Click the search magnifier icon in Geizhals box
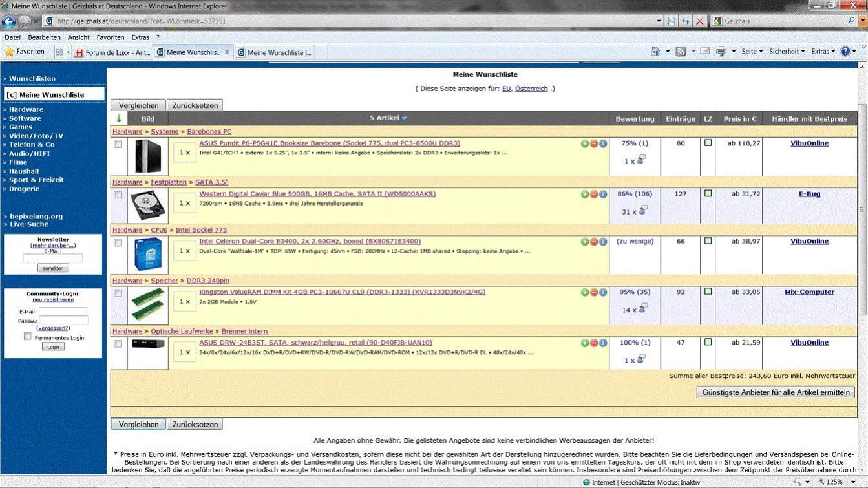This screenshot has height=488, width=868. pyautogui.click(x=851, y=21)
